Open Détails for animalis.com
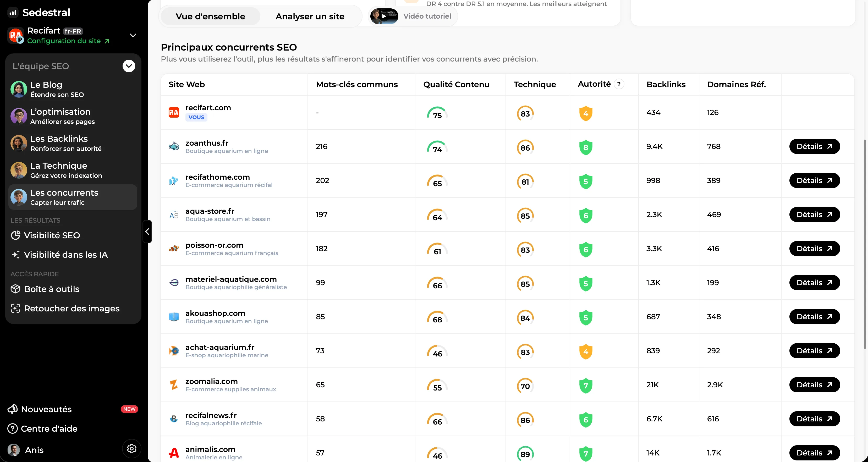Screen dimensions: 868x462 click(814, 453)
